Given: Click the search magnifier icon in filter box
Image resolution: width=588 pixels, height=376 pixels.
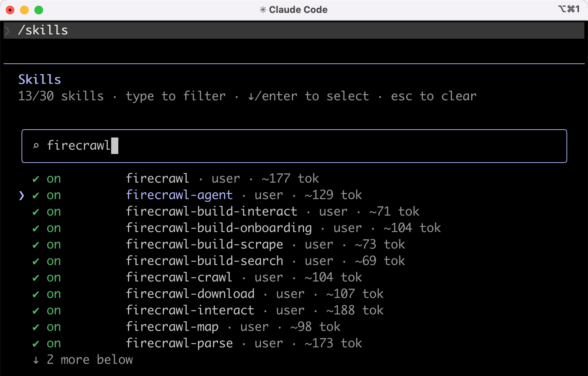Looking at the screenshot, I should [x=36, y=146].
